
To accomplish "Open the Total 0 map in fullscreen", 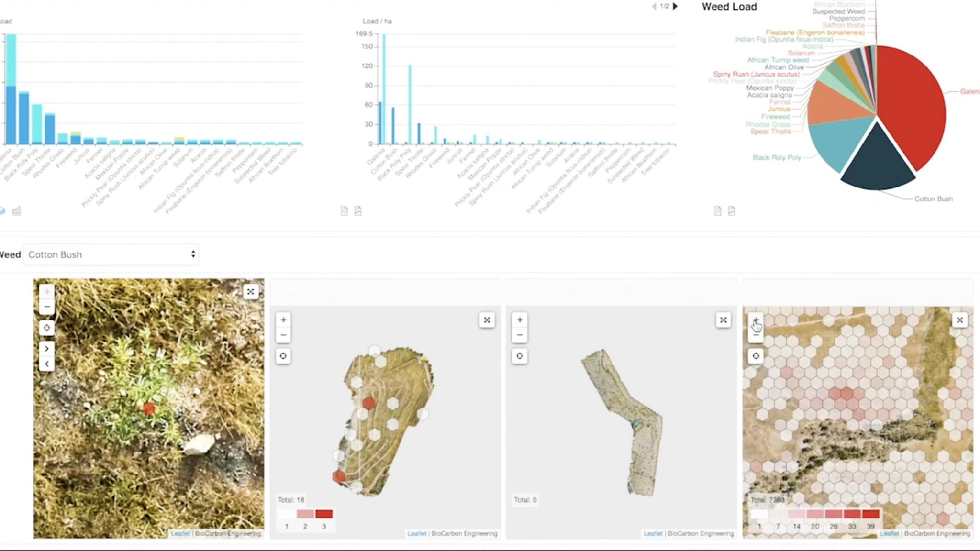I will 724,320.
